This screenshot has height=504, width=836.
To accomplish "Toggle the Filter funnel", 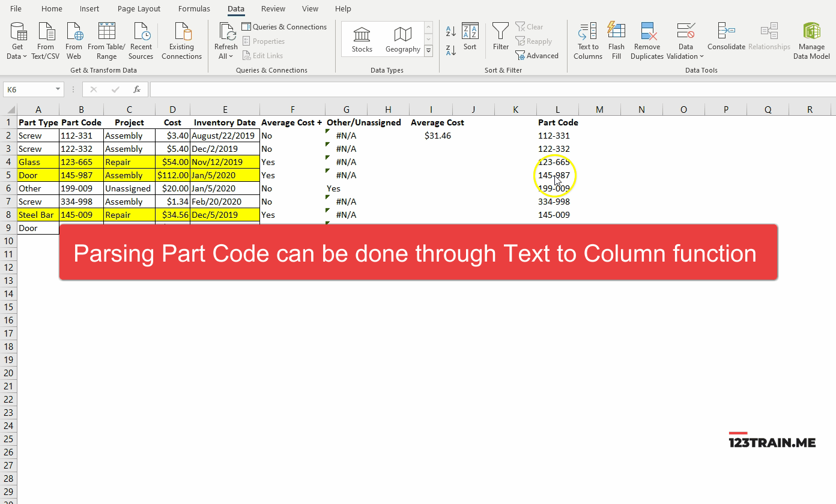I will [x=501, y=37].
